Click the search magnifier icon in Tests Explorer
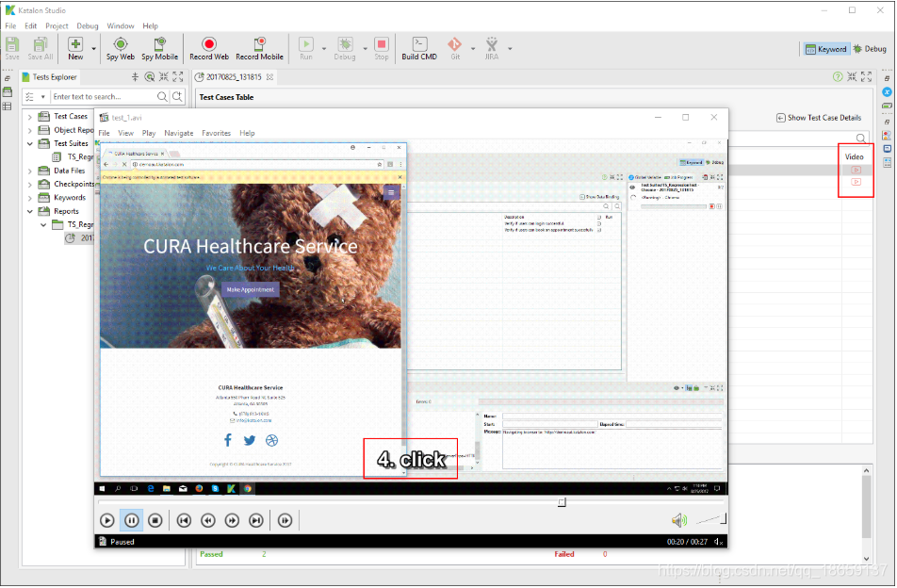Viewport: 897px width, 588px height. point(162,97)
